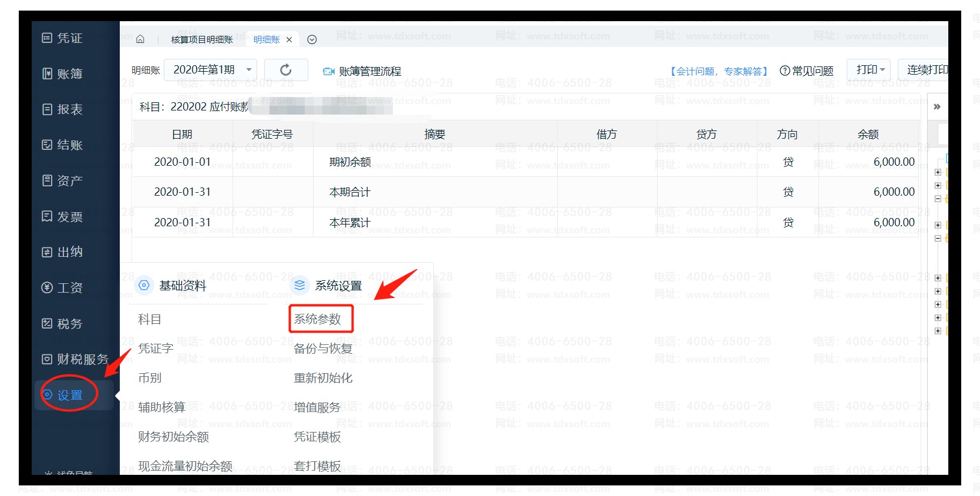Click the 连续打印 button
Image resolution: width=980 pixels, height=496 pixels.
pyautogui.click(x=927, y=70)
